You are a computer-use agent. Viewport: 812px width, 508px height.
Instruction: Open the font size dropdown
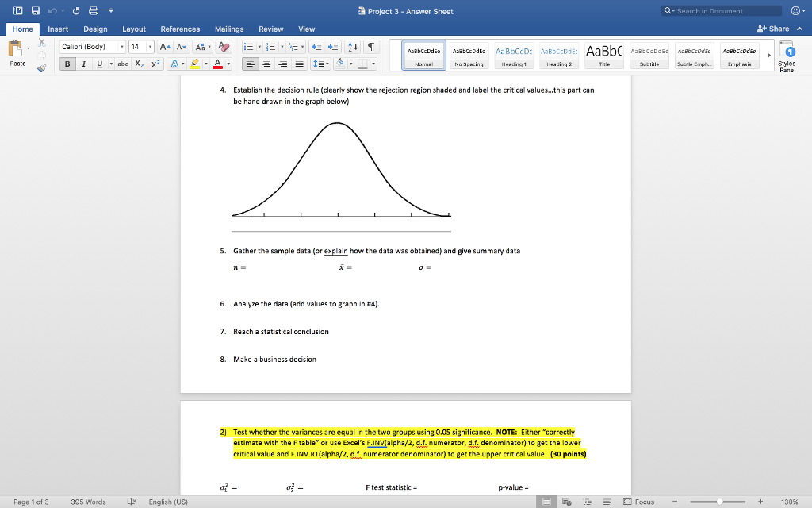point(150,47)
